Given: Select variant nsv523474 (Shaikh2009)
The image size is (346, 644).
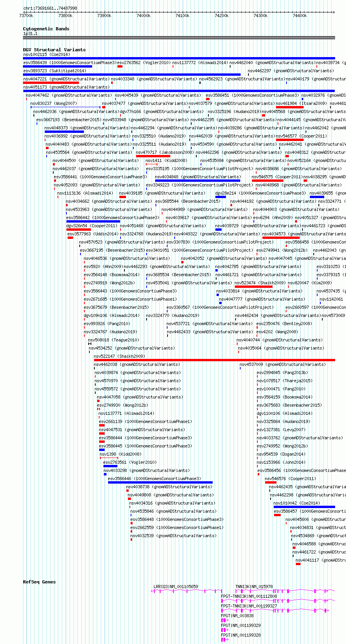Looking at the screenshot, I should tap(260, 283).
